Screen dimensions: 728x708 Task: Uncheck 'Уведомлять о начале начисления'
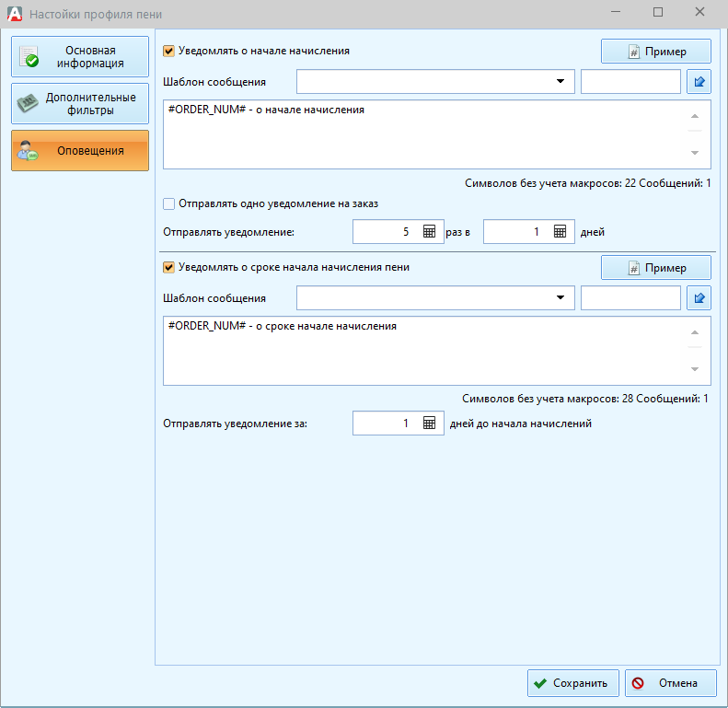point(168,52)
